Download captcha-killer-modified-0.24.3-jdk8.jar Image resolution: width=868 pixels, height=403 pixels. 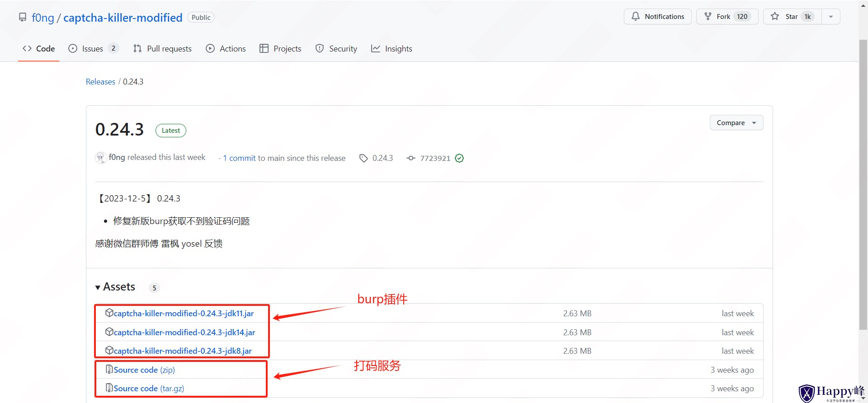click(x=183, y=351)
